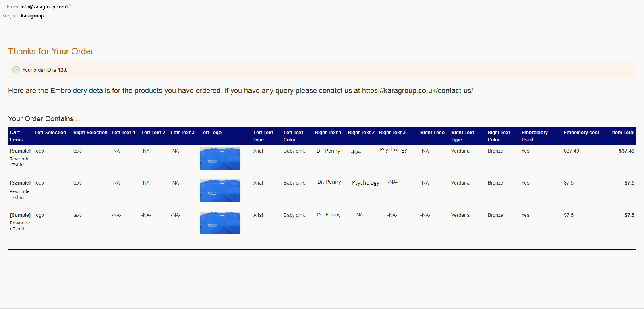The image size is (644, 309).
Task: Open third row blue shirt logo thumbnail
Action: point(220,223)
